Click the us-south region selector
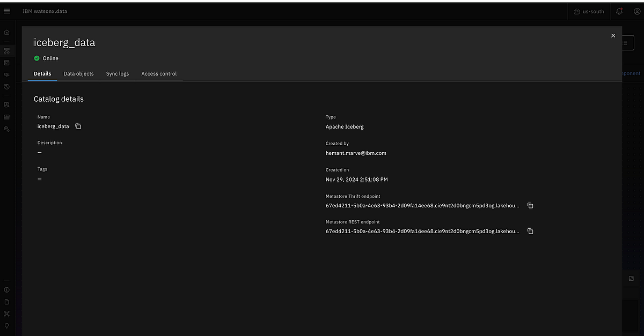The height and width of the screenshot is (336, 644). (589, 11)
